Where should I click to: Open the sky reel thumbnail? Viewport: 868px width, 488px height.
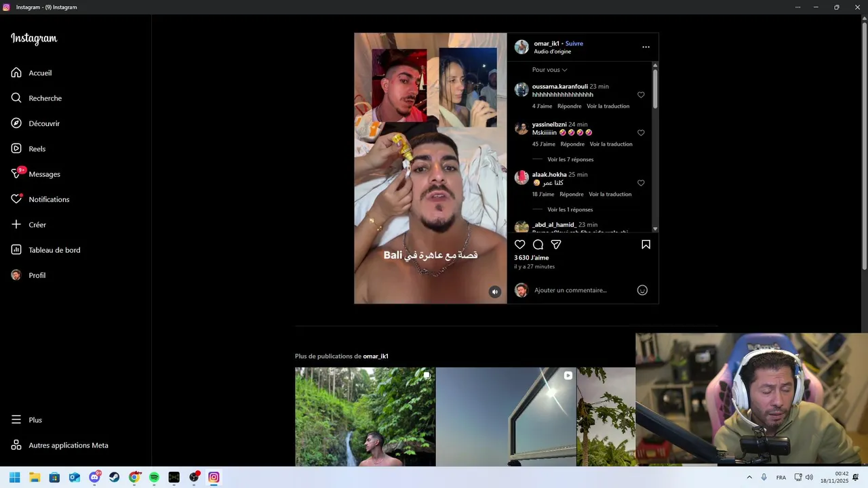point(506,417)
